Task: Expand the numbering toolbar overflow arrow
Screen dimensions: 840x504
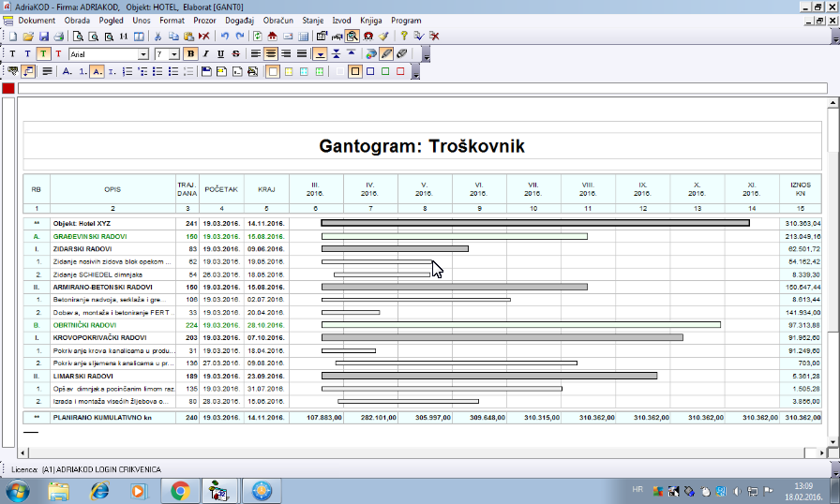Action: [415, 72]
